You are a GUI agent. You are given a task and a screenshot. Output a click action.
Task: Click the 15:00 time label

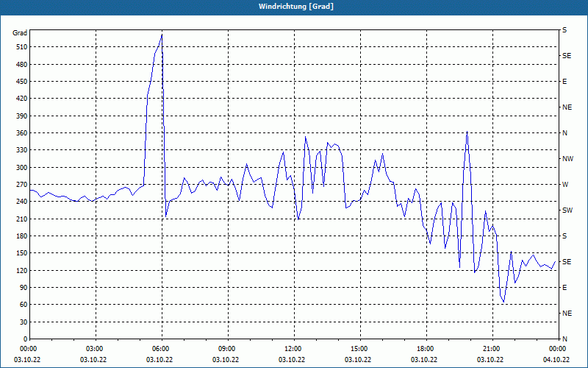click(x=360, y=349)
